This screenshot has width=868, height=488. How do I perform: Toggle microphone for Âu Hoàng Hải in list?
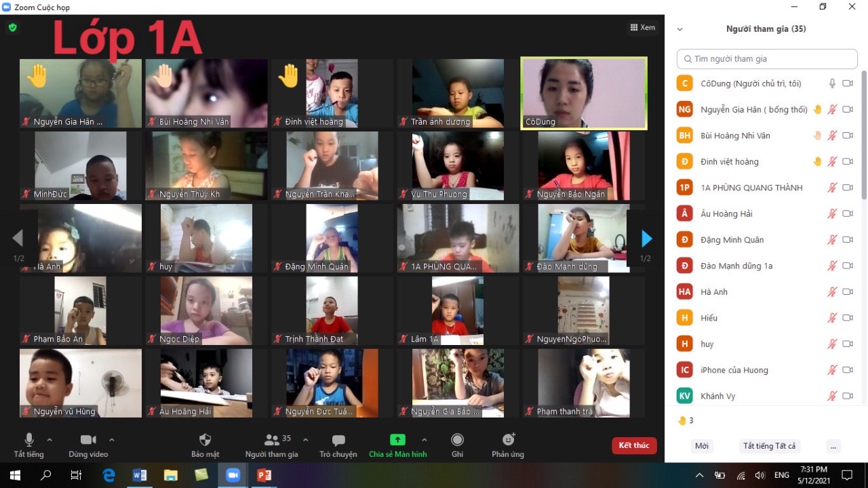[x=832, y=213]
